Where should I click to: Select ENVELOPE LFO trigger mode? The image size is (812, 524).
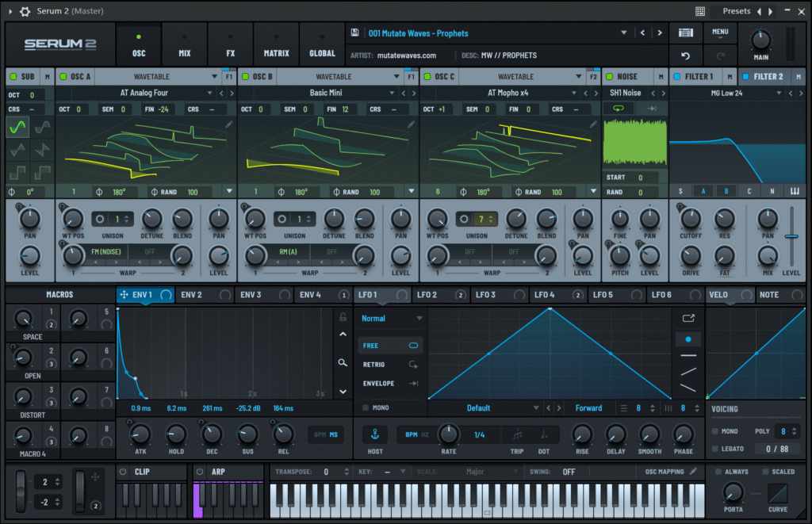[390, 384]
